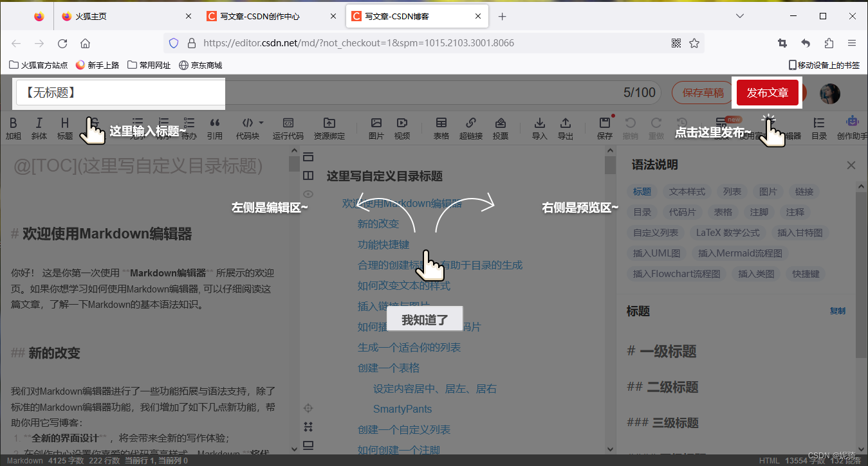Click the 保存草稿 save draft button
Image resolution: width=868 pixels, height=466 pixels.
703,93
